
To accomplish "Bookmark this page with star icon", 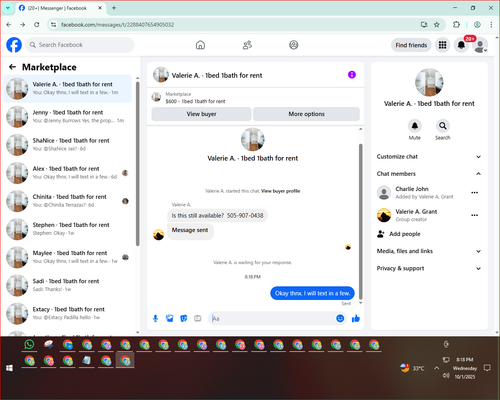I will point(437,24).
